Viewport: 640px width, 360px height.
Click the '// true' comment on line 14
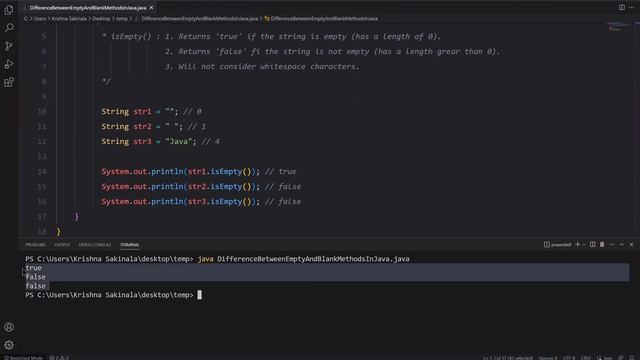[x=280, y=171]
